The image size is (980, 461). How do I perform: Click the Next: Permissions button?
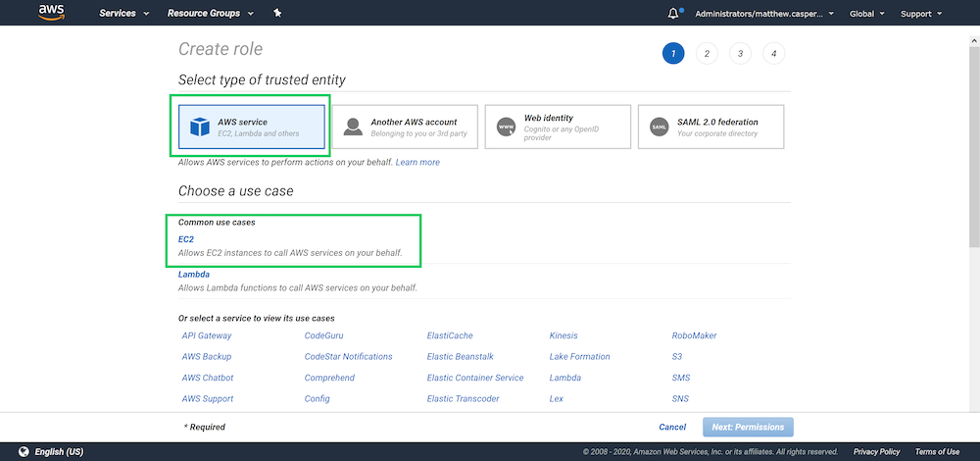(748, 427)
